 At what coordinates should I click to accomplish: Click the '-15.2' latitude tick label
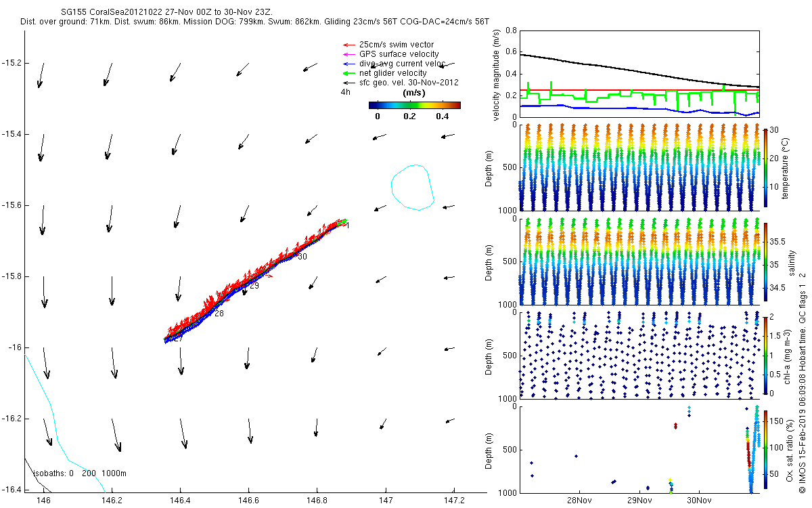pos(12,63)
